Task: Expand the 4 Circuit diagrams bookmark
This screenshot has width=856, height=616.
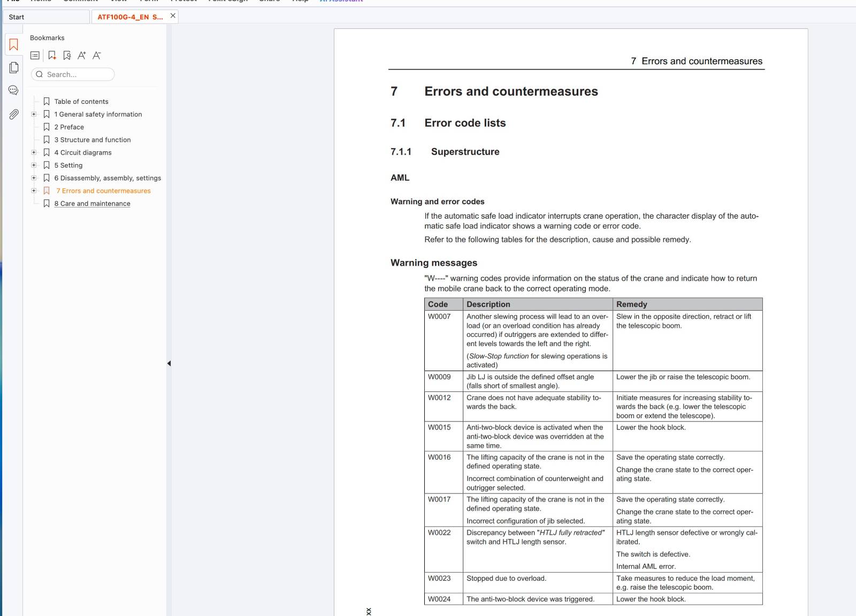Action: [x=34, y=152]
